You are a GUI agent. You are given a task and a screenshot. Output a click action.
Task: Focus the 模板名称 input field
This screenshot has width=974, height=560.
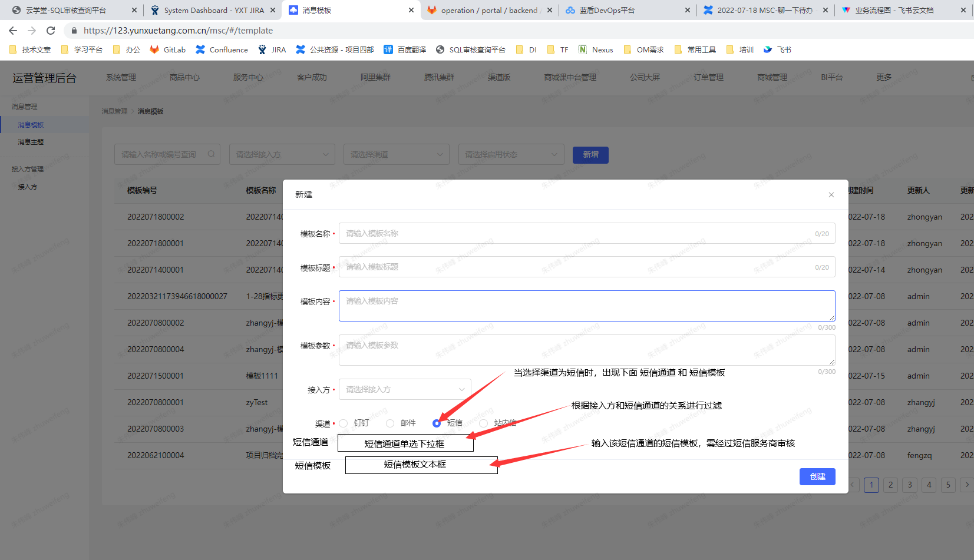point(587,233)
